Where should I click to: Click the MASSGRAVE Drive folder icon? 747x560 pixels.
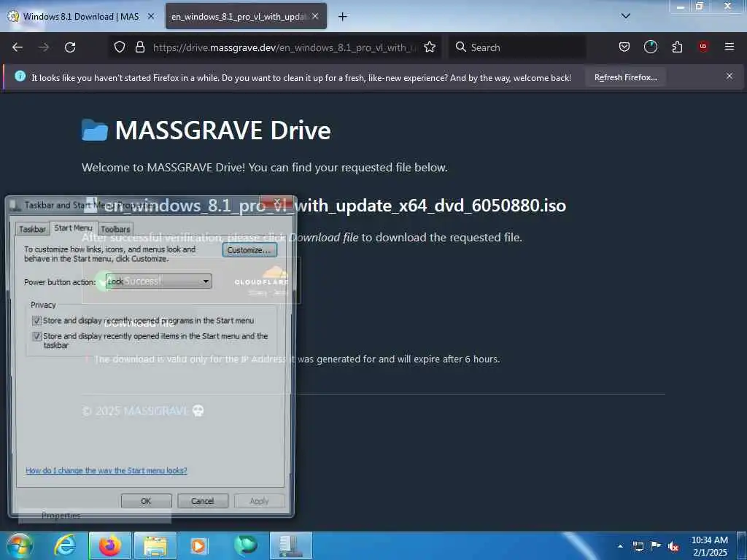[95, 130]
